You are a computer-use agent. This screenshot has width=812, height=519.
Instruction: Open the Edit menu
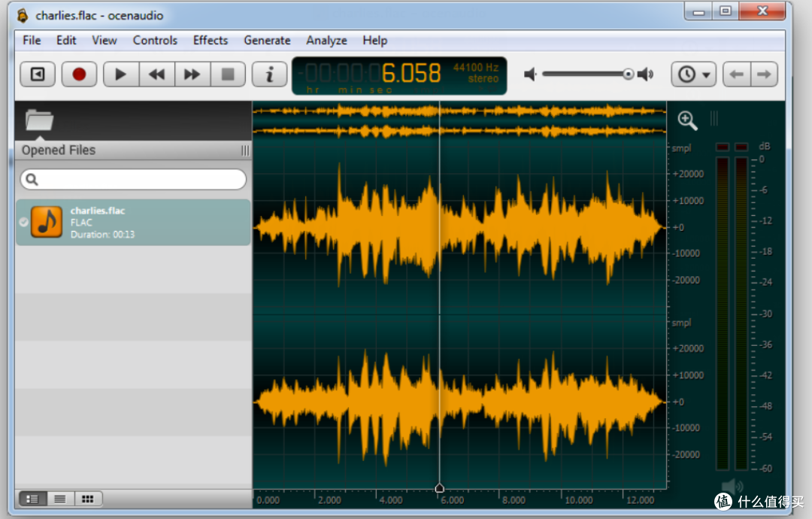(x=66, y=41)
